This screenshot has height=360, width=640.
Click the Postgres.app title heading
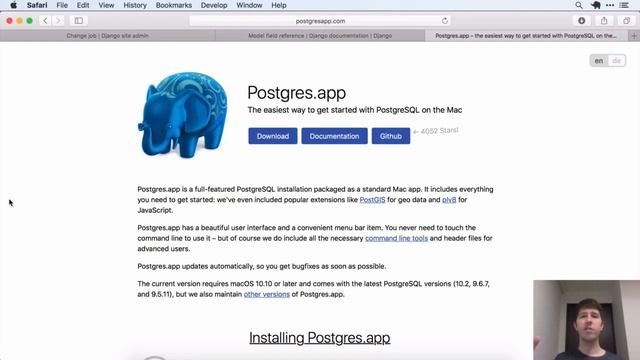pos(297,93)
